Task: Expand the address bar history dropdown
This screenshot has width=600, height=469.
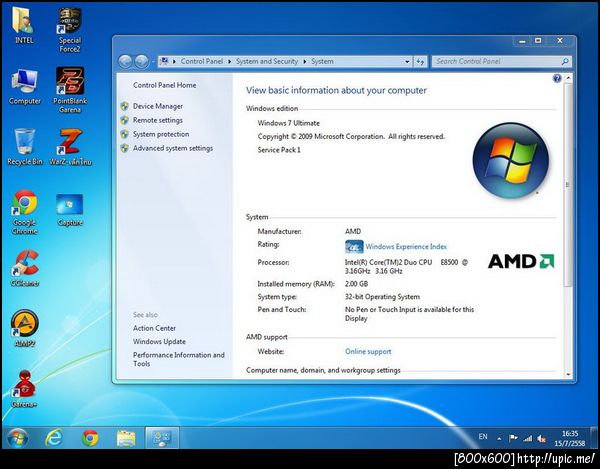Action: [x=407, y=61]
